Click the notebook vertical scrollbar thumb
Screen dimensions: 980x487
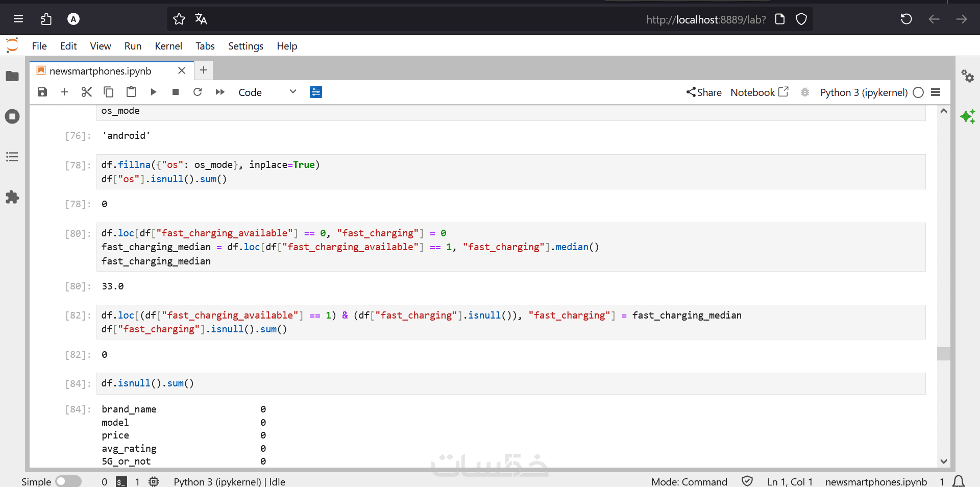click(944, 353)
